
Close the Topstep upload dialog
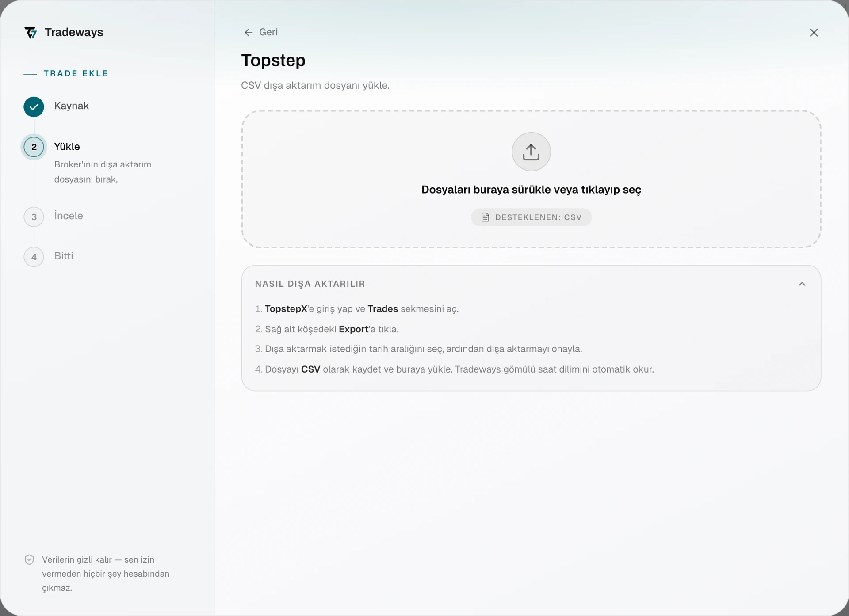coord(814,33)
